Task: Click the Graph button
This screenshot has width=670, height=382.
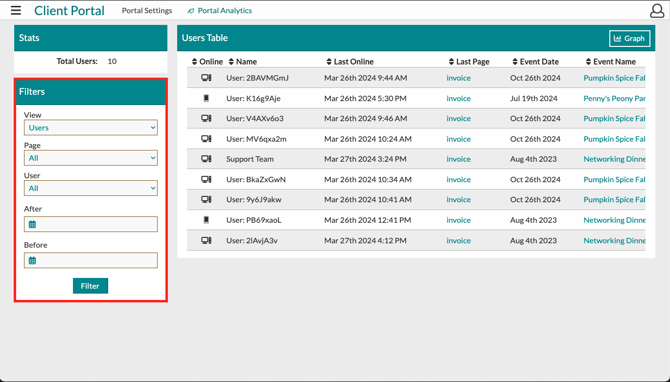Action: [629, 38]
